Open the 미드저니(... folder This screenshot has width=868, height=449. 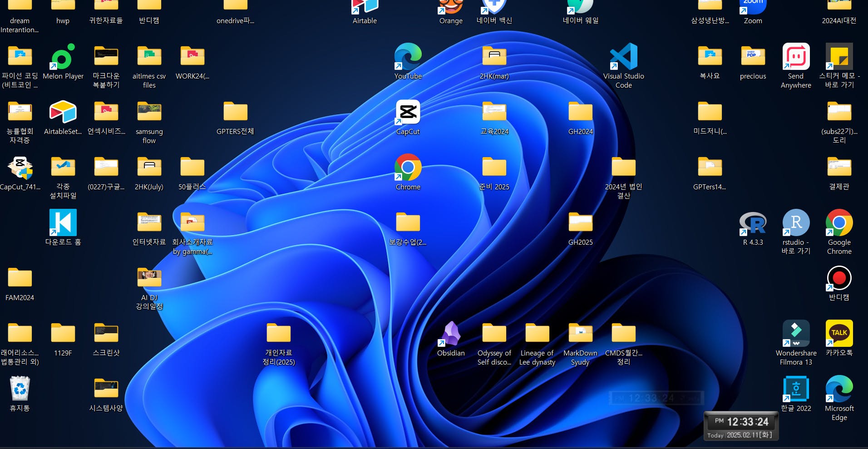(x=710, y=112)
